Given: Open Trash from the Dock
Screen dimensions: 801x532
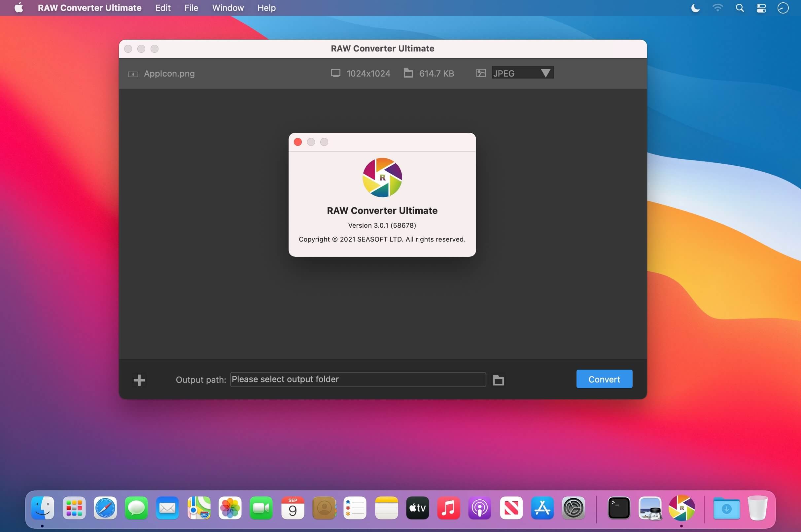Looking at the screenshot, I should pyautogui.click(x=757, y=508).
